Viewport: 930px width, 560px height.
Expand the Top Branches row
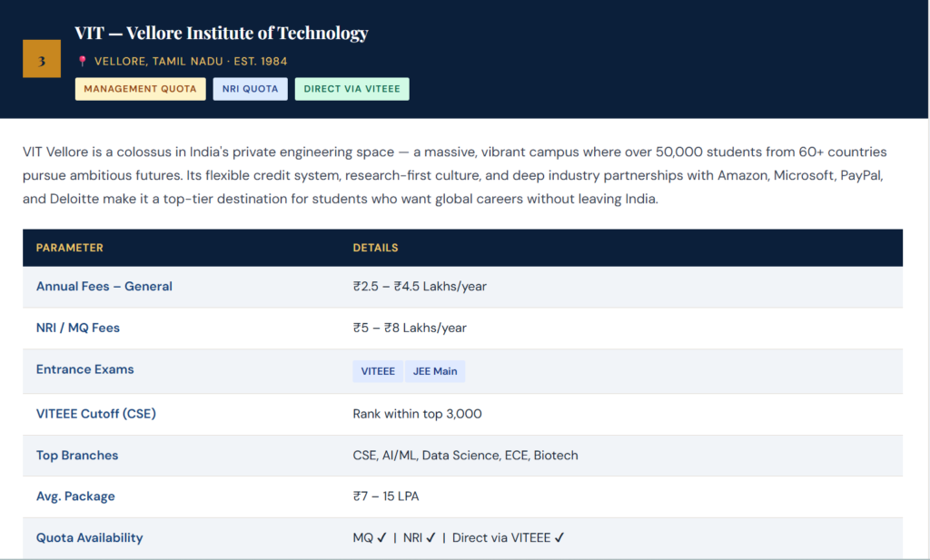77,455
